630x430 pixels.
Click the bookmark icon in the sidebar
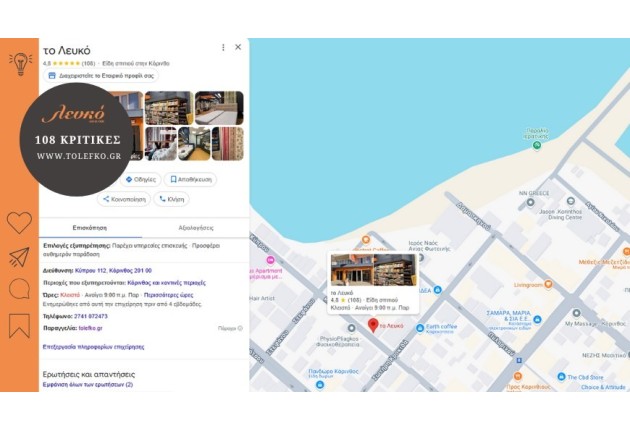[19, 326]
